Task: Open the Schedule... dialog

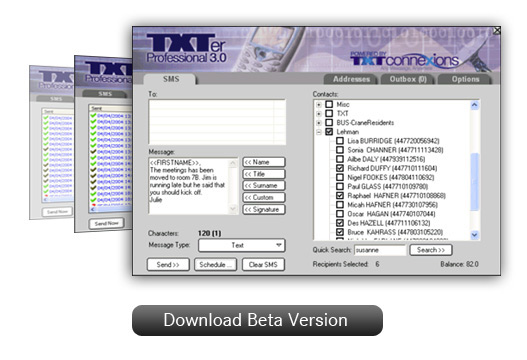Action: (x=215, y=265)
